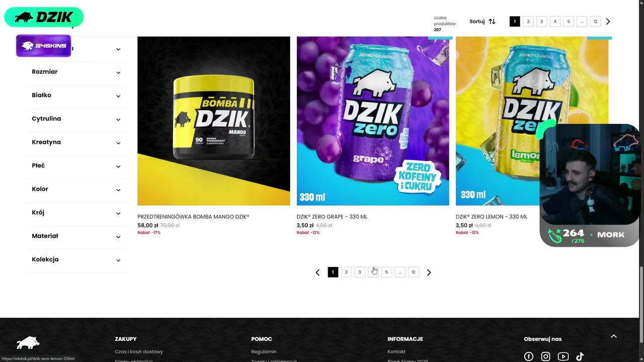Screen dimensions: 644x362
Task: Click the Sortuj sort arrows icon
Action: 492,22
